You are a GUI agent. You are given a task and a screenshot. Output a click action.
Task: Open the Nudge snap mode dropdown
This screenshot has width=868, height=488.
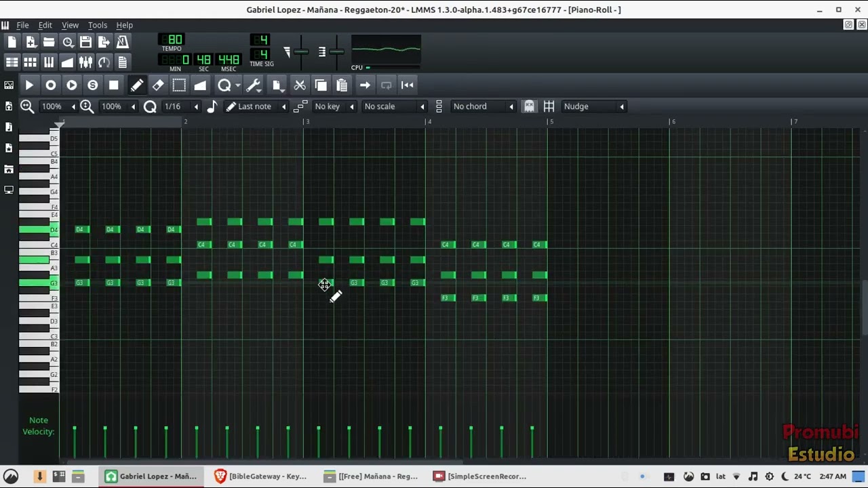pyautogui.click(x=594, y=106)
